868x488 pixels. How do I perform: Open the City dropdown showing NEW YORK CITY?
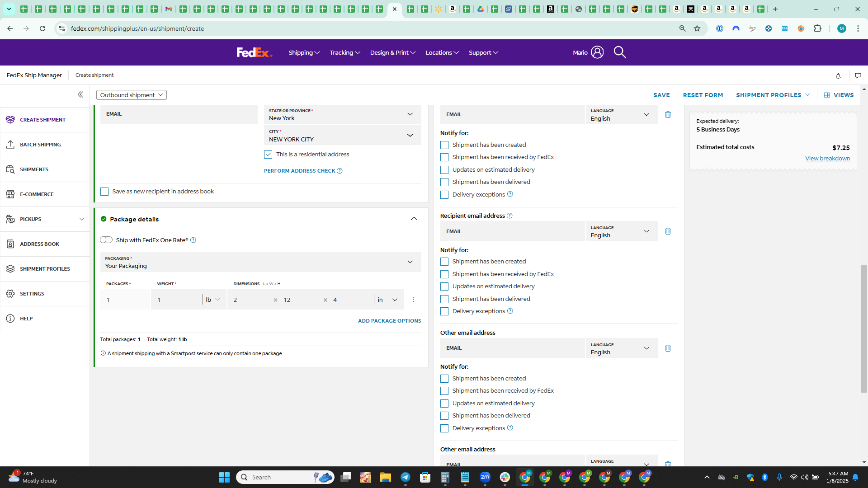pos(342,136)
